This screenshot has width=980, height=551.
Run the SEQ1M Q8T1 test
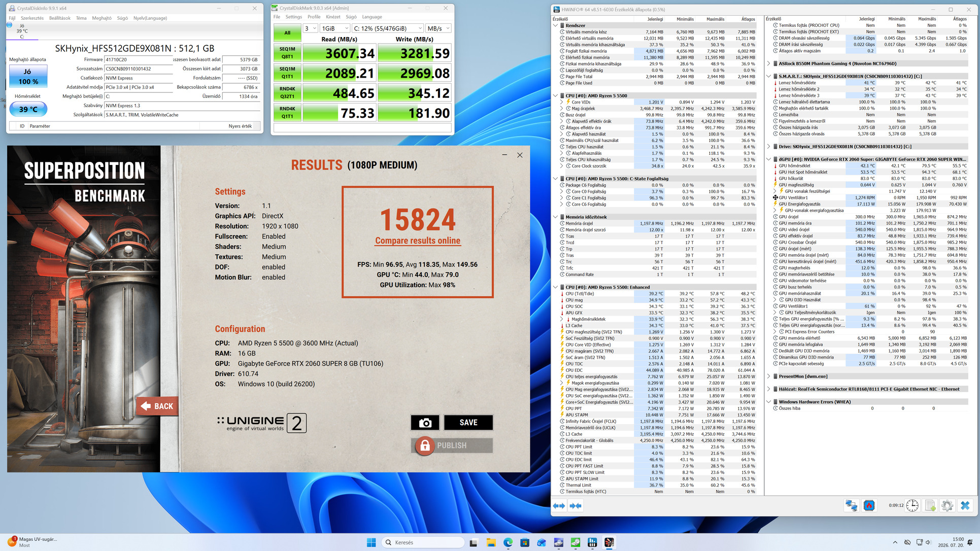287,53
